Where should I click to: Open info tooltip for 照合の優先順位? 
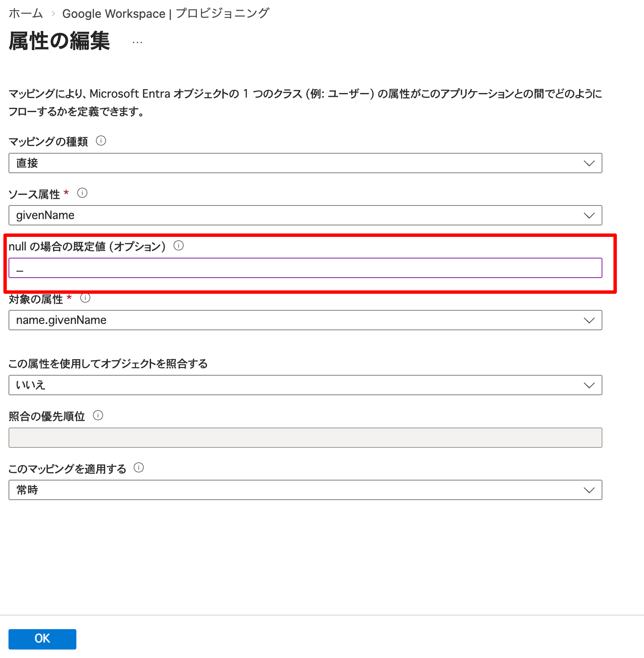point(99,416)
